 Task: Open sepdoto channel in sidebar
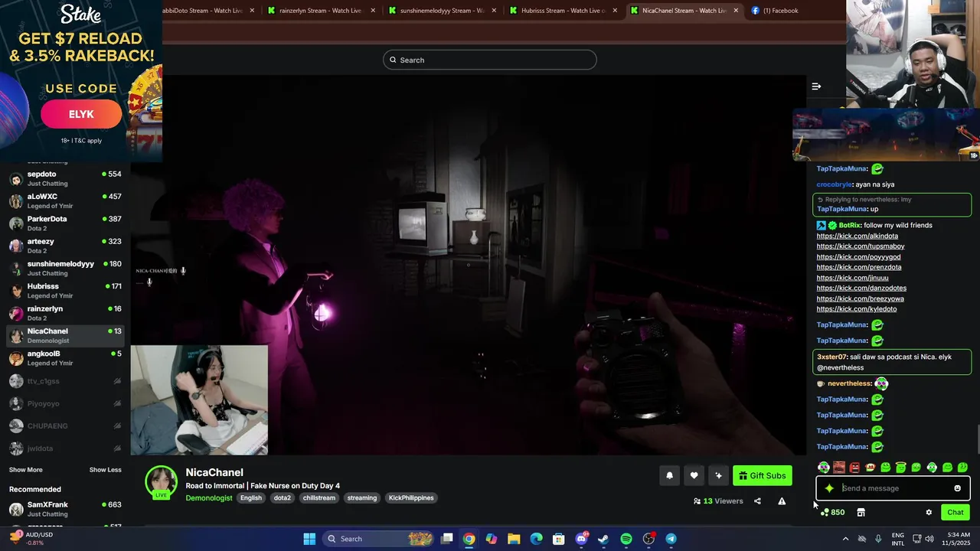pyautogui.click(x=65, y=178)
